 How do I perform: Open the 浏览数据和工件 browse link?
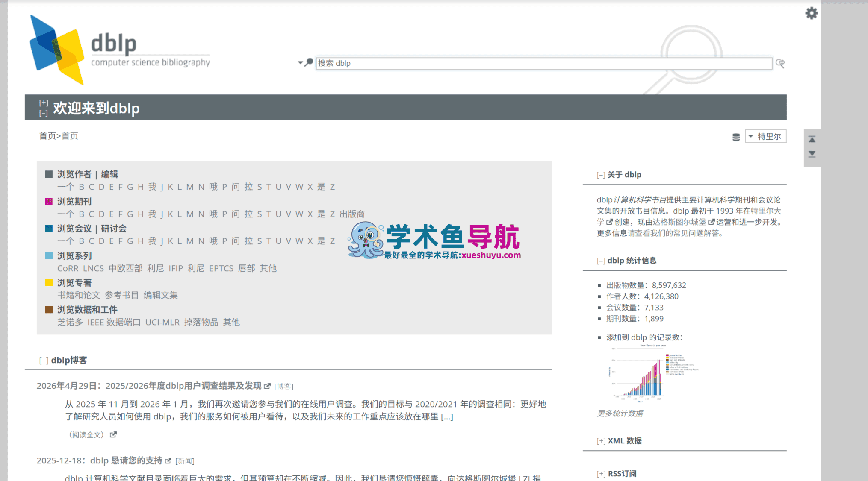point(87,310)
